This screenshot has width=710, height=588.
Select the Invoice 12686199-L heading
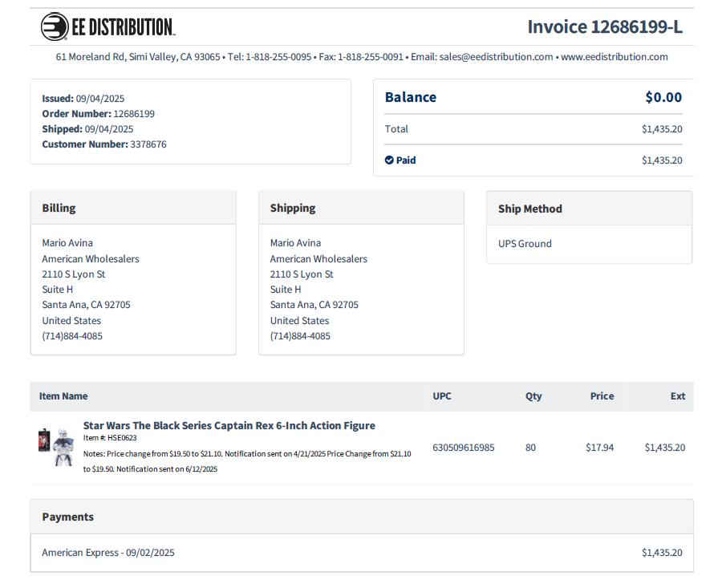tap(605, 26)
